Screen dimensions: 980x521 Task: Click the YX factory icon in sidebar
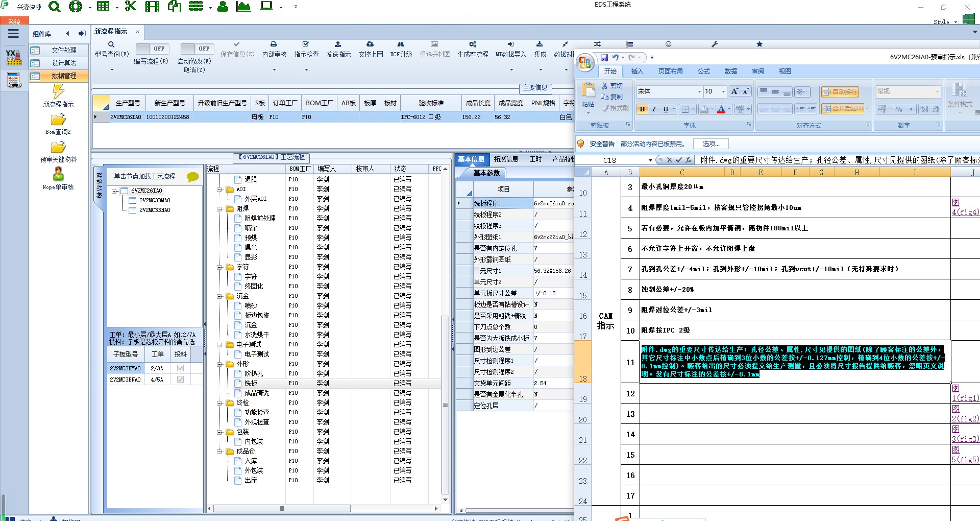click(x=14, y=57)
